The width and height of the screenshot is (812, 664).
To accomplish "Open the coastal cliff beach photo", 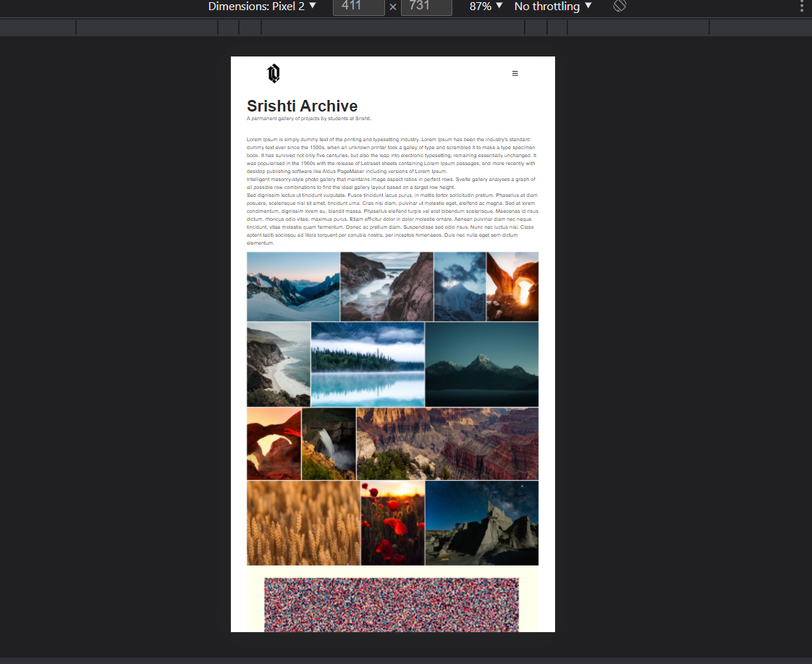I will coord(279,365).
